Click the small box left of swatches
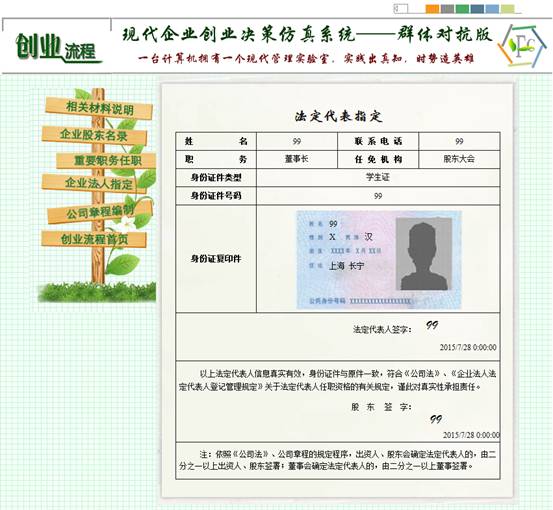 click(401, 9)
